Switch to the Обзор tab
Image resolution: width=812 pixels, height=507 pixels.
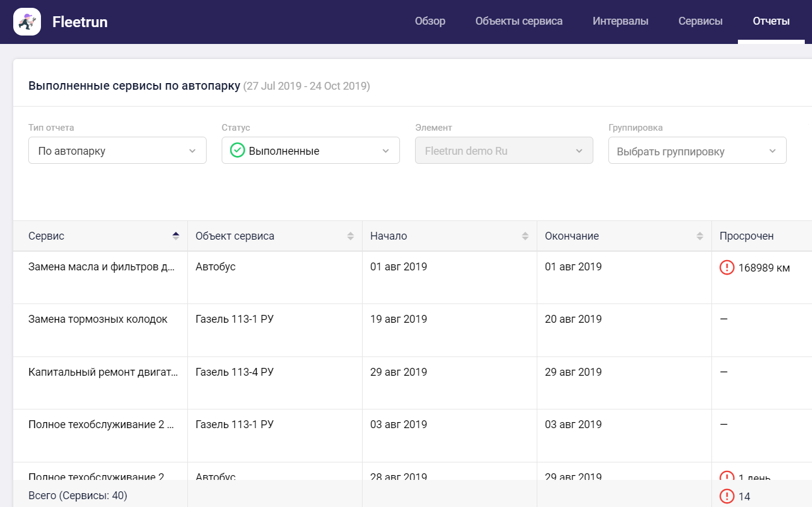[x=430, y=22]
